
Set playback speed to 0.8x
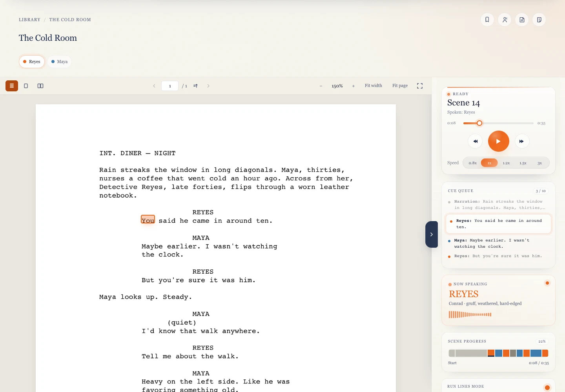(x=473, y=163)
